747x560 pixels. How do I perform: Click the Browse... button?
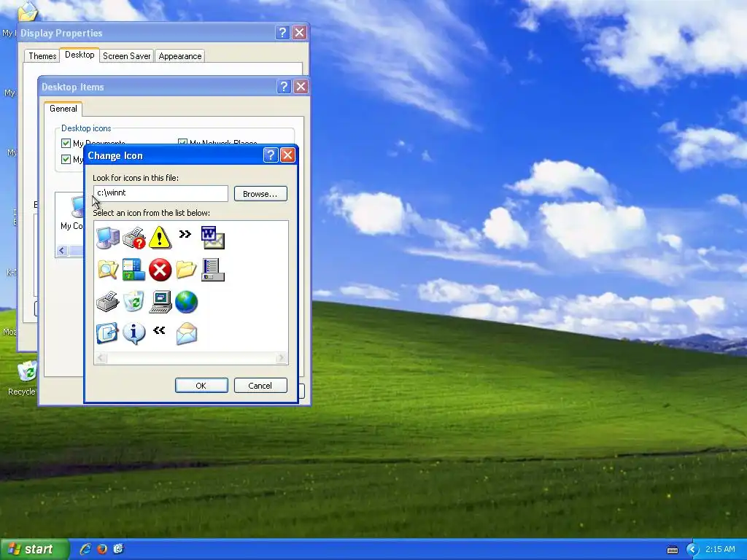click(260, 194)
